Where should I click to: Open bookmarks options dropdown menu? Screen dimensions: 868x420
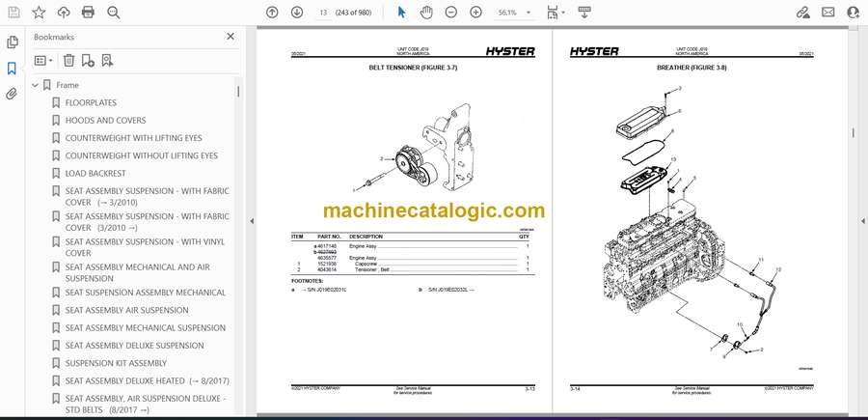pos(43,61)
